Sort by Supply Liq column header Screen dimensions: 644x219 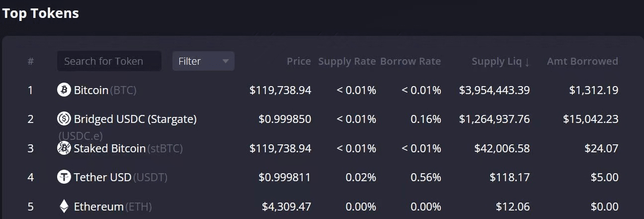(496, 61)
